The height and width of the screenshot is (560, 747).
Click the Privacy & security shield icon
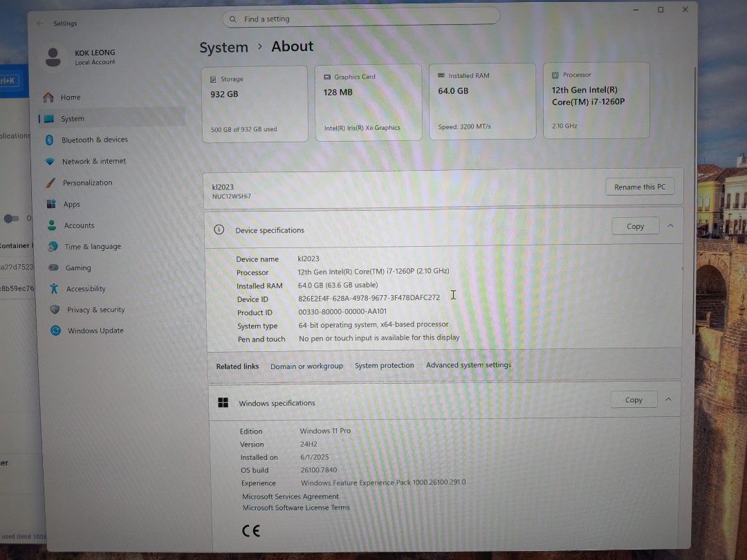(x=55, y=310)
